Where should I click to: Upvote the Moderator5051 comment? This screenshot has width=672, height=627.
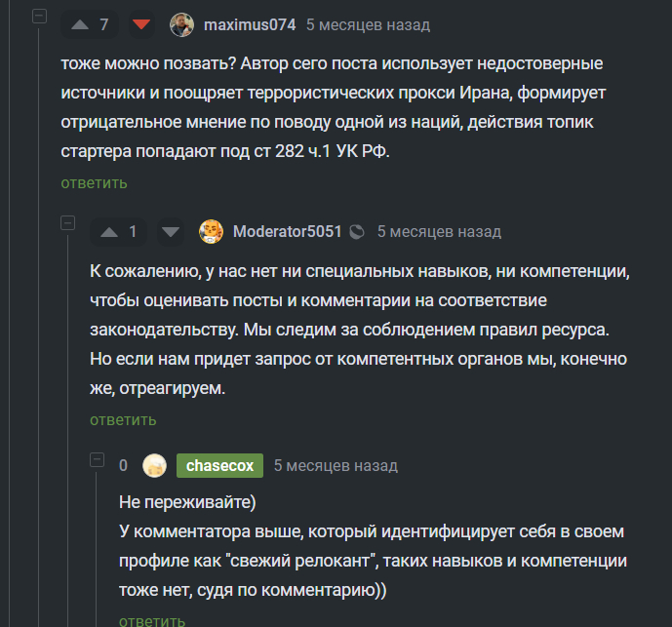(108, 232)
